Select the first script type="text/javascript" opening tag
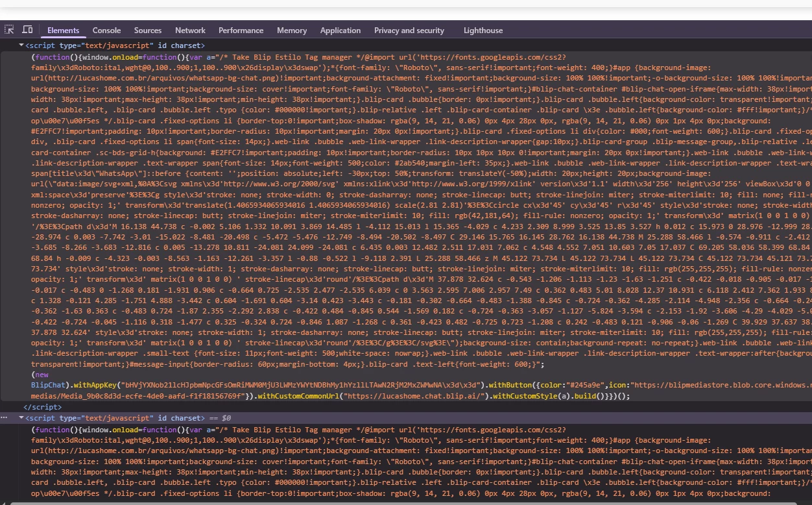This screenshot has width=812, height=505. coord(115,45)
